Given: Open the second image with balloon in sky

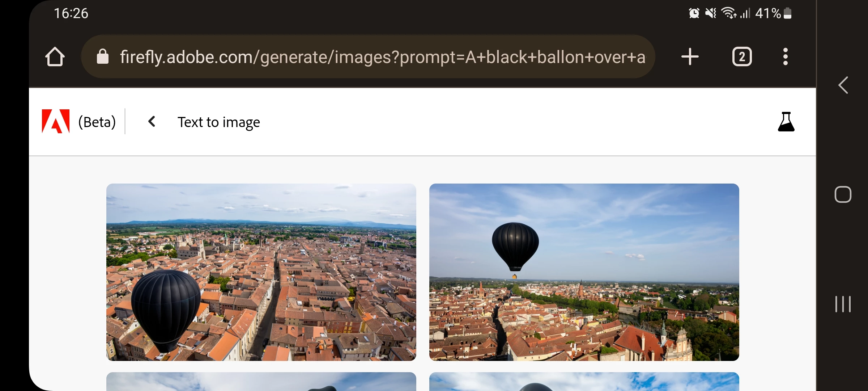Looking at the screenshot, I should coord(584,272).
